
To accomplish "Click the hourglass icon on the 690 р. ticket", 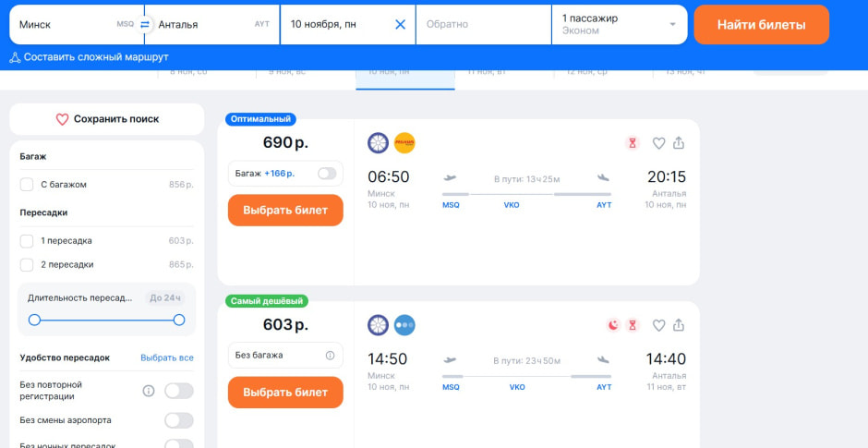I will pos(633,143).
